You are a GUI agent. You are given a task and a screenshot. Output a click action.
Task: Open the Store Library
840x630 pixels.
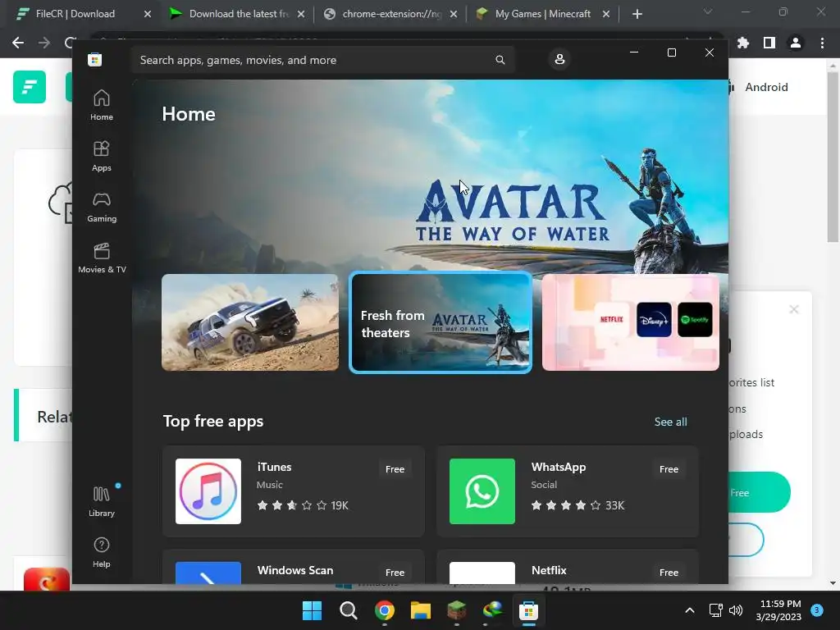[x=101, y=501]
